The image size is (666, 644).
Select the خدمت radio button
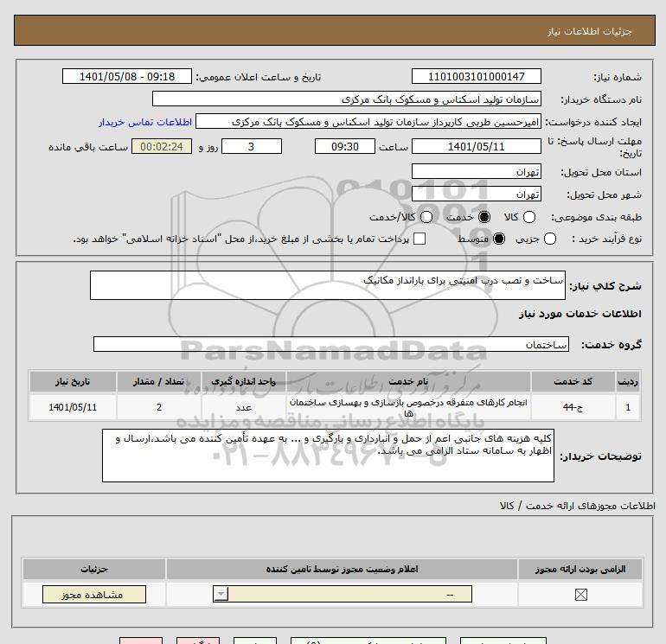pos(483,217)
